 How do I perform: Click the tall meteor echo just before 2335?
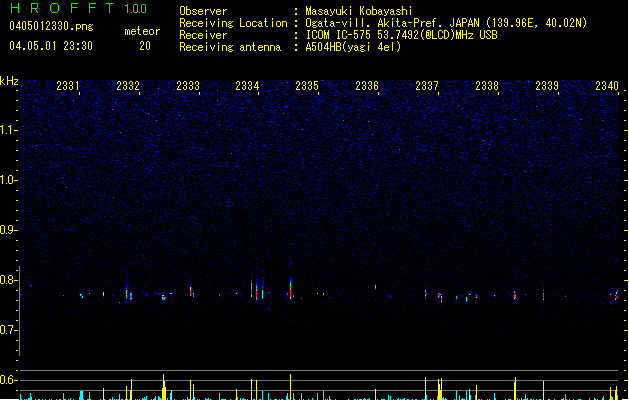[x=290, y=289]
